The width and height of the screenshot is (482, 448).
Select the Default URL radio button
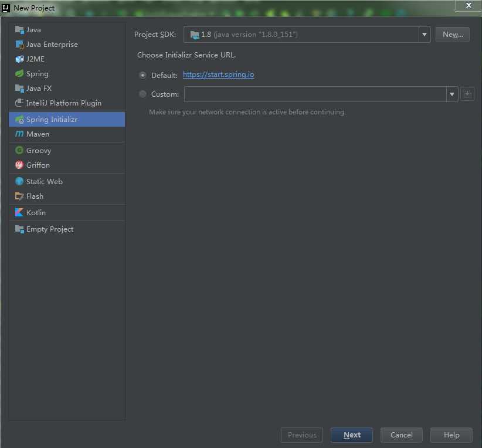142,75
